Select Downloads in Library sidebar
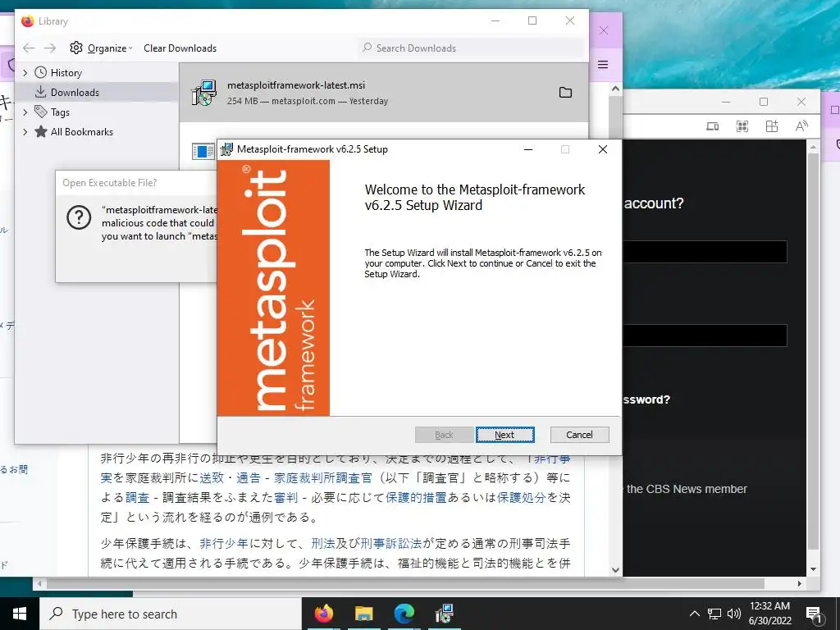Screen dimensions: 840x630 (75, 92)
